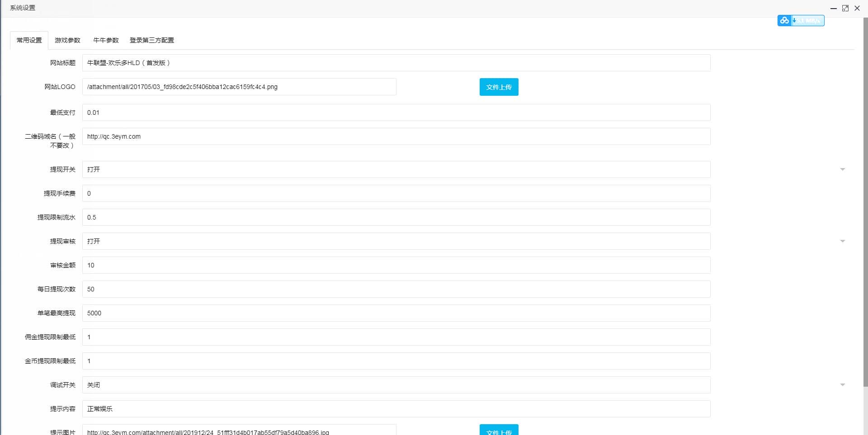
Task: Focus the 提现限制流水 field
Action: [396, 217]
